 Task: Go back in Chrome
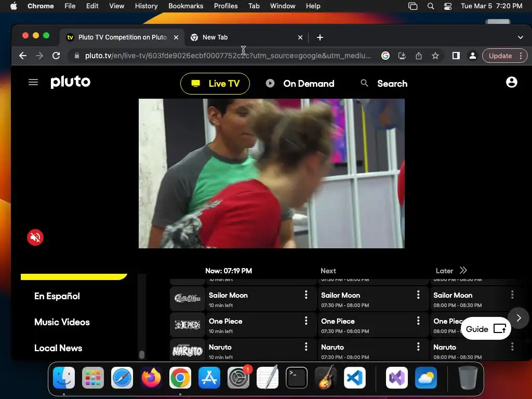tap(23, 56)
